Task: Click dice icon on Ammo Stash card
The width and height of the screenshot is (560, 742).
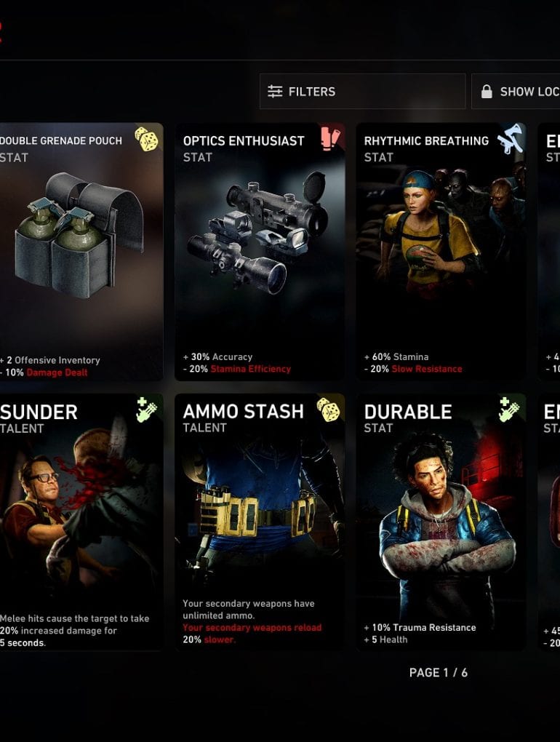Action: point(328,410)
